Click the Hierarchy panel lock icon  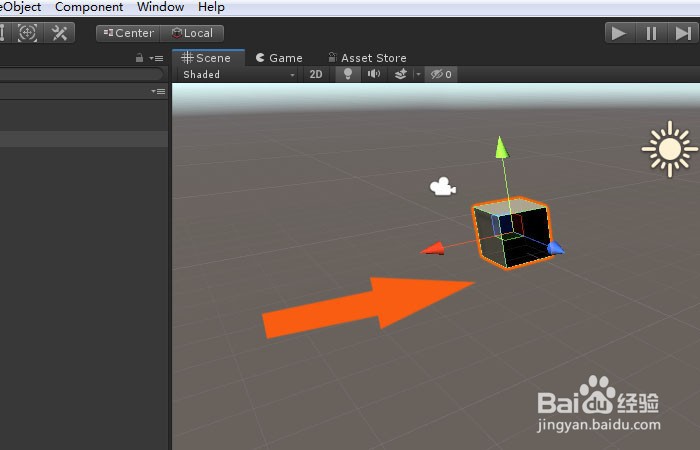point(139,58)
